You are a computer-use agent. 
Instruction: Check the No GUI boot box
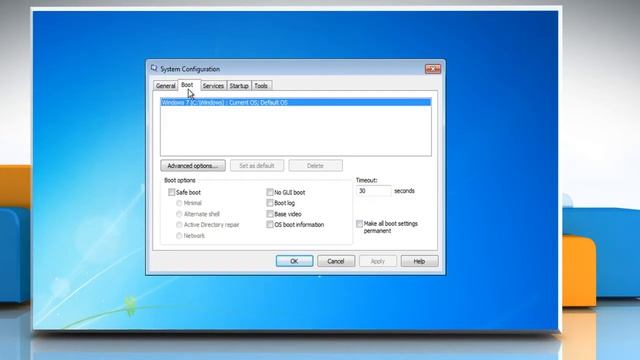coord(270,192)
